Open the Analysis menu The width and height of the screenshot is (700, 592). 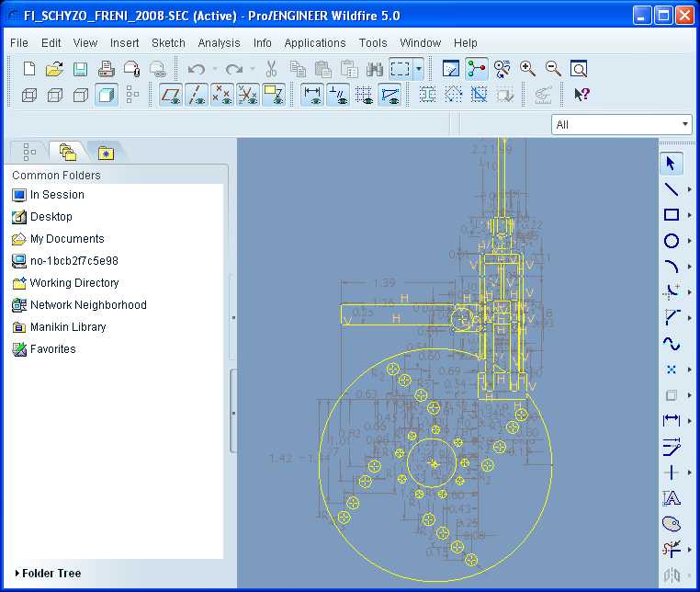click(x=219, y=43)
